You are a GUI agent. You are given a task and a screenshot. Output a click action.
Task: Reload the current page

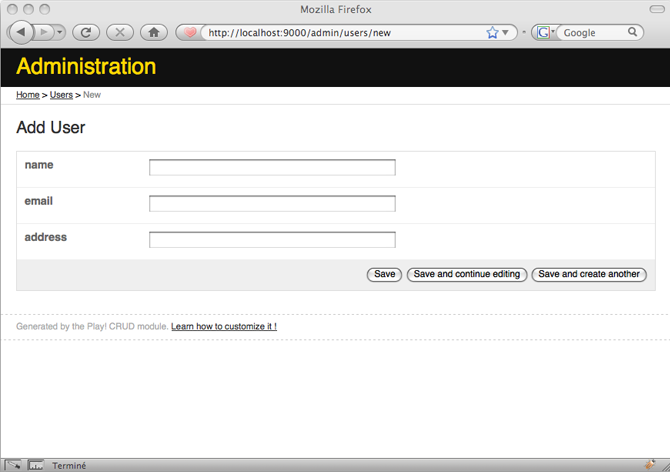[86, 33]
